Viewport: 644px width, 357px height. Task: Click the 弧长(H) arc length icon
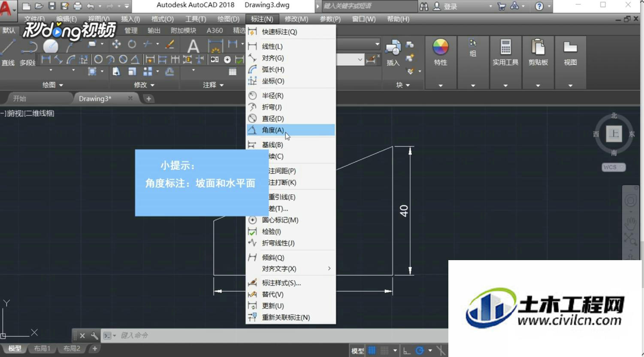tap(253, 69)
